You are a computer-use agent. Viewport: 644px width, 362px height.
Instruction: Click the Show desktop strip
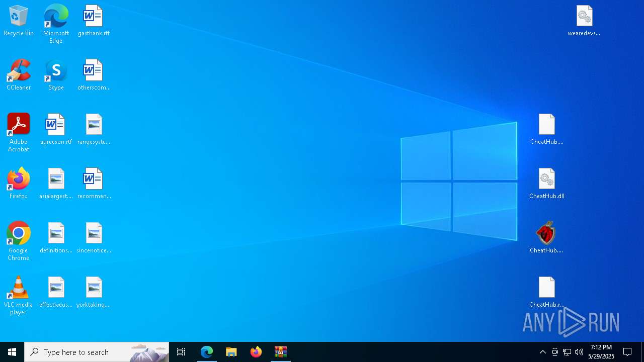pos(642,352)
